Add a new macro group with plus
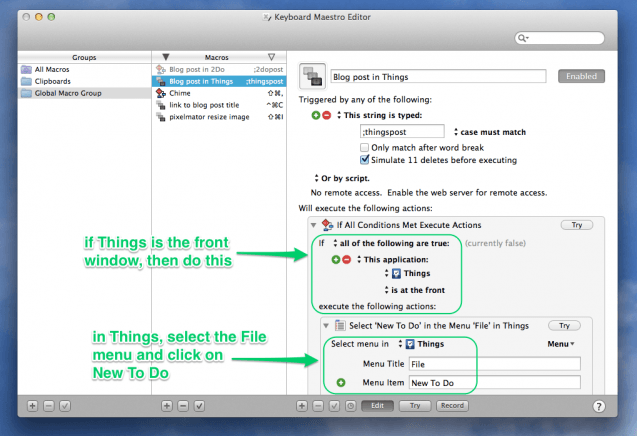 (x=32, y=406)
